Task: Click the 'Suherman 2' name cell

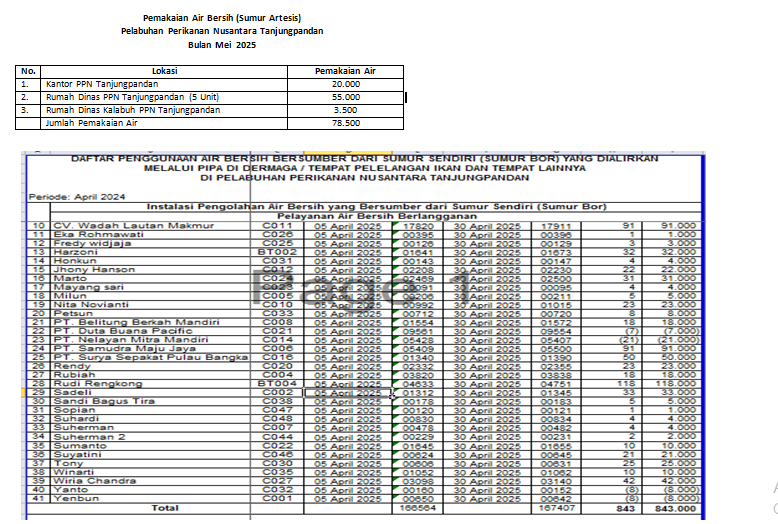Action: (x=151, y=437)
